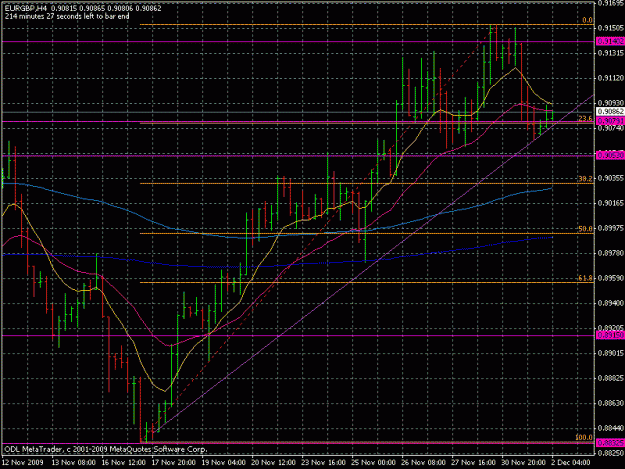Click price axis value 0.89590
The image size is (625, 469).
[x=611, y=278]
